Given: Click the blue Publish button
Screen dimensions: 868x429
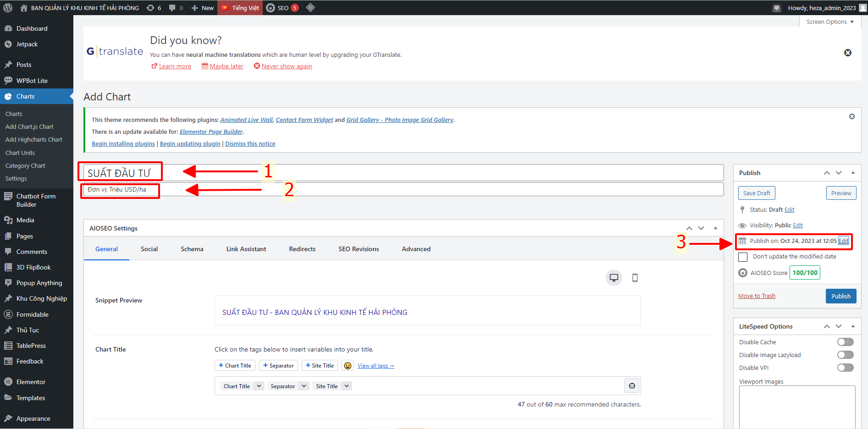Looking at the screenshot, I should 840,296.
